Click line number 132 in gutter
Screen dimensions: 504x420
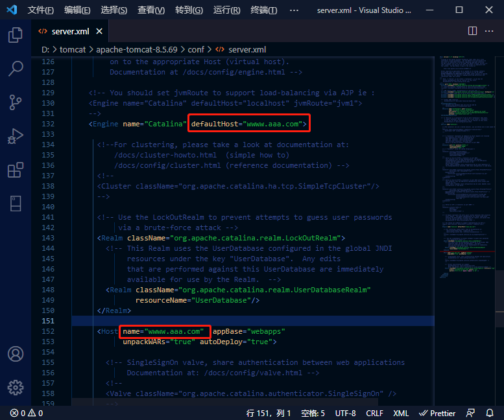[48, 124]
